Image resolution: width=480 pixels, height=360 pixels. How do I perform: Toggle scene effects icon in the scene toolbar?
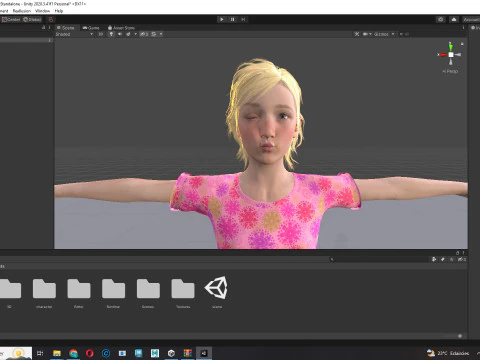click(128, 34)
